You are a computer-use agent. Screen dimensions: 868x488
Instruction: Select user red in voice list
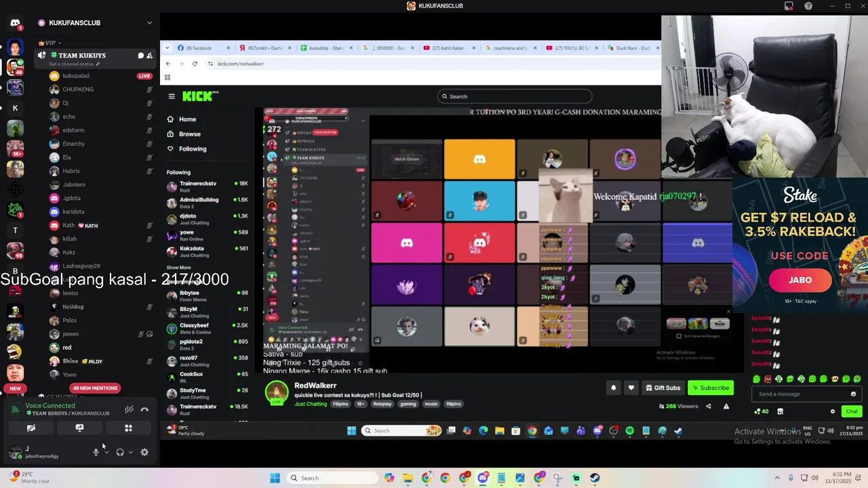pyautogui.click(x=102, y=347)
